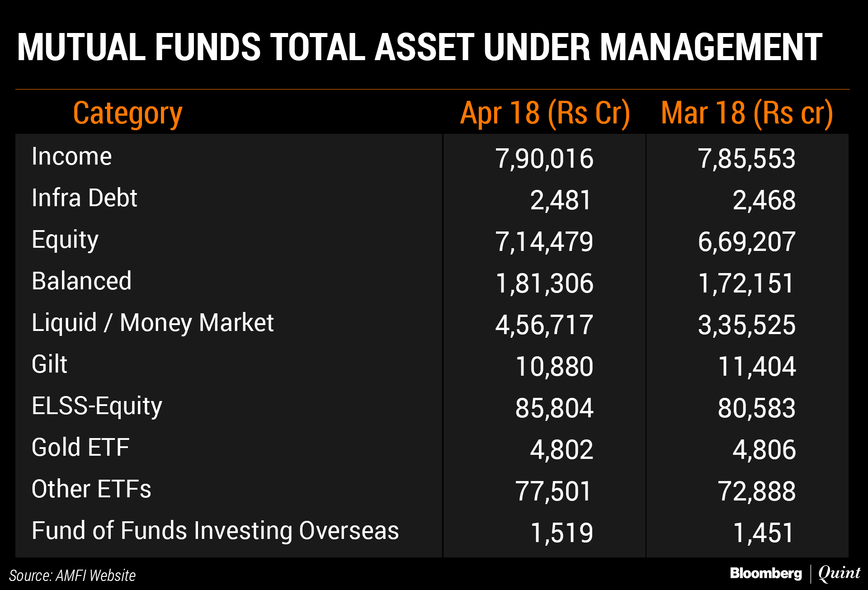
Task: Select the Equity category label
Action: 65,240
